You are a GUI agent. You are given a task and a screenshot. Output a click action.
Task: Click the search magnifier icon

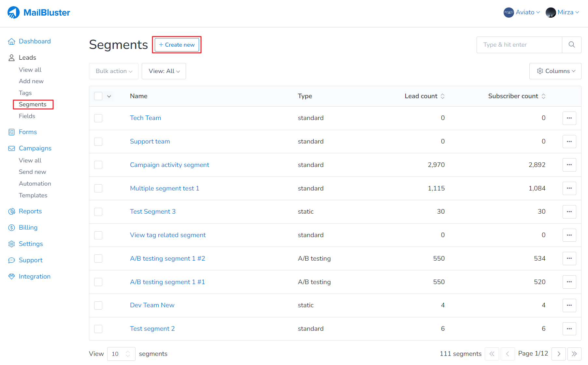tap(571, 45)
